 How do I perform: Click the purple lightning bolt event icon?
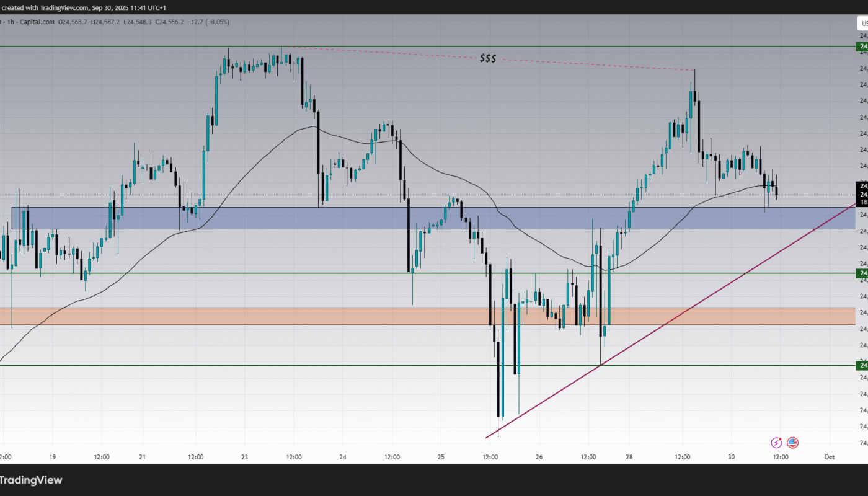click(776, 443)
